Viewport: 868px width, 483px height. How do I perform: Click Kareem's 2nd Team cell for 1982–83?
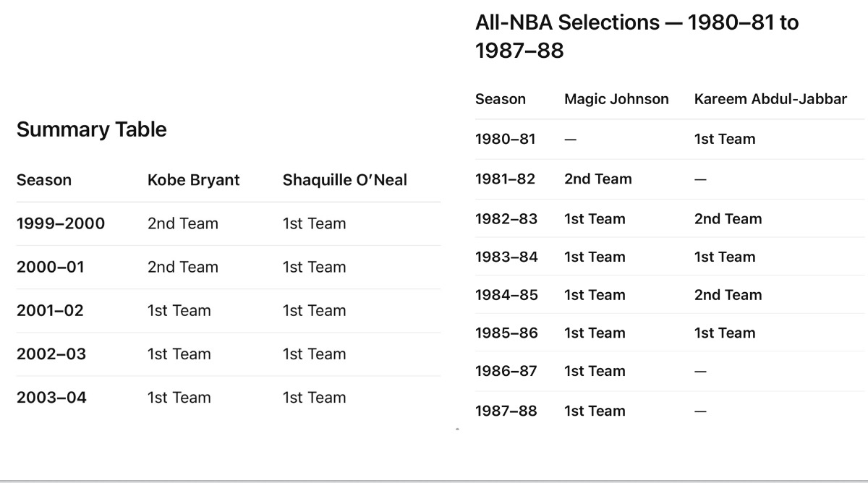[x=728, y=218]
